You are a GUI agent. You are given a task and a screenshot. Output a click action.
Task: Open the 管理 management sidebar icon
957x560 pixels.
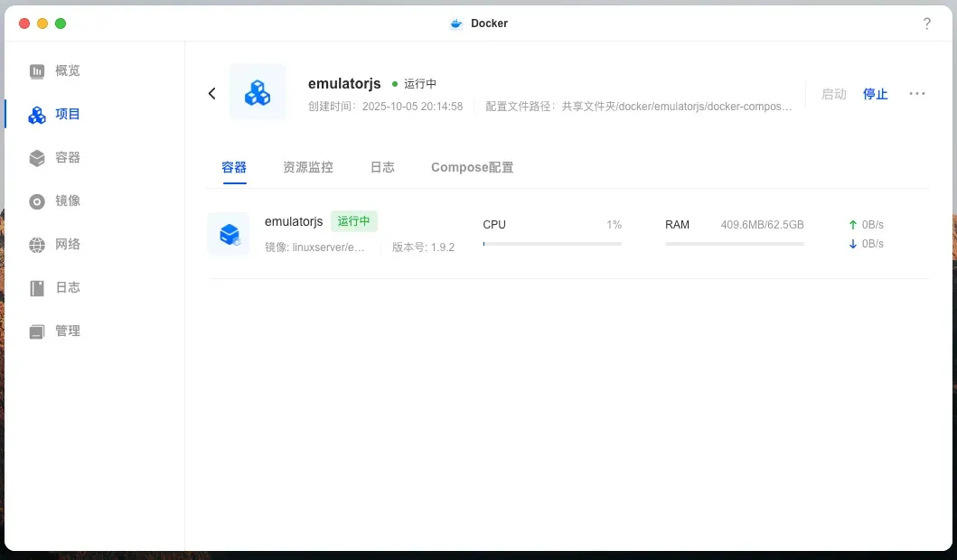tap(37, 331)
